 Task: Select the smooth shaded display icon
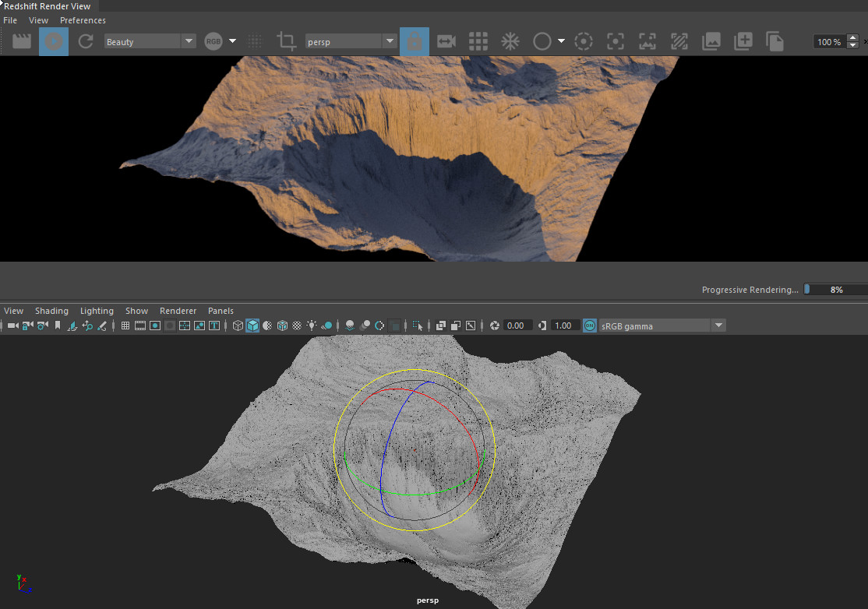[252, 326]
